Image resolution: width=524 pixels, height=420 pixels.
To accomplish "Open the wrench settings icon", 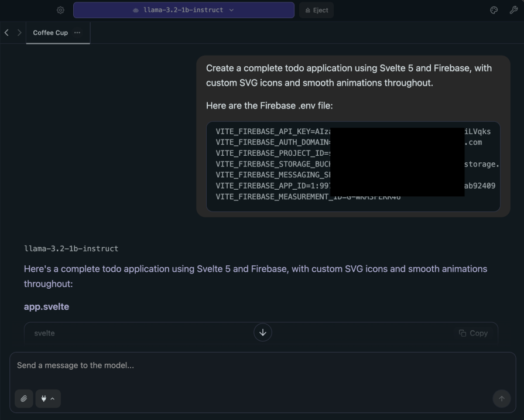I will (x=513, y=10).
